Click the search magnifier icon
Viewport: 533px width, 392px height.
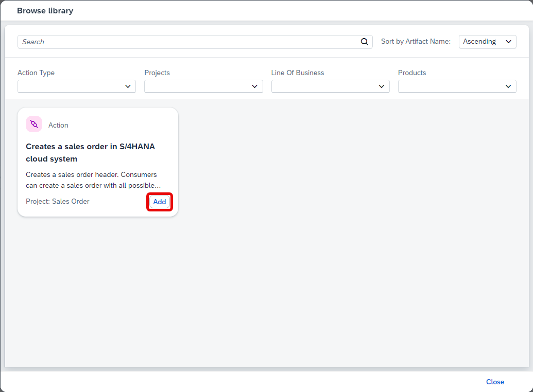(364, 42)
